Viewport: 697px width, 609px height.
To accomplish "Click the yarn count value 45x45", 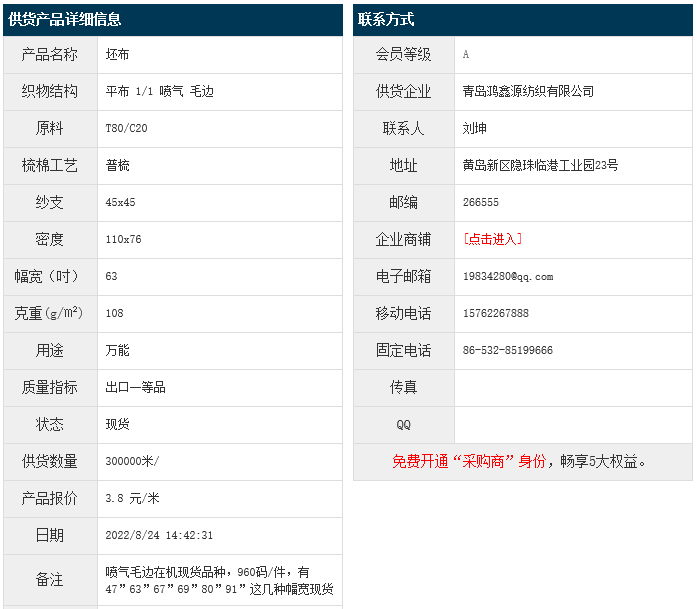I will tap(120, 202).
